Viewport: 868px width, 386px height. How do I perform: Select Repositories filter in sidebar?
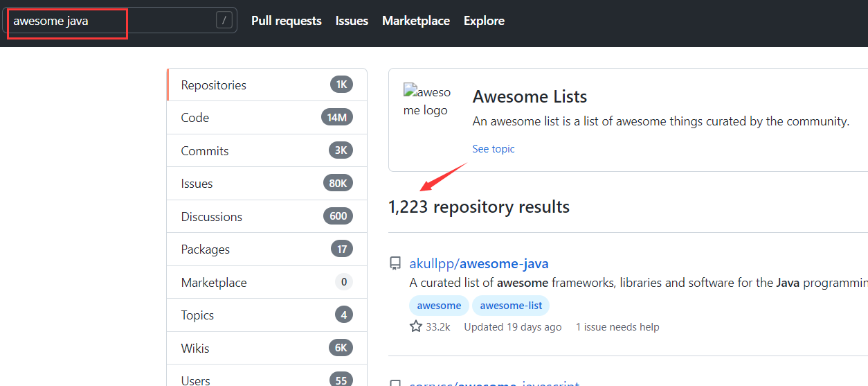pyautogui.click(x=267, y=85)
